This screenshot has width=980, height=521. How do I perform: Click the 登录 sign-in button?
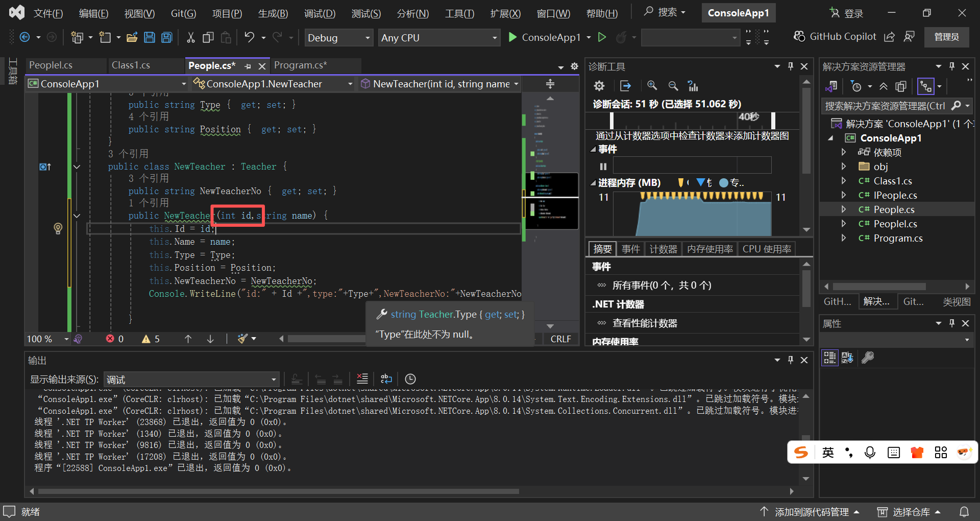pos(847,13)
